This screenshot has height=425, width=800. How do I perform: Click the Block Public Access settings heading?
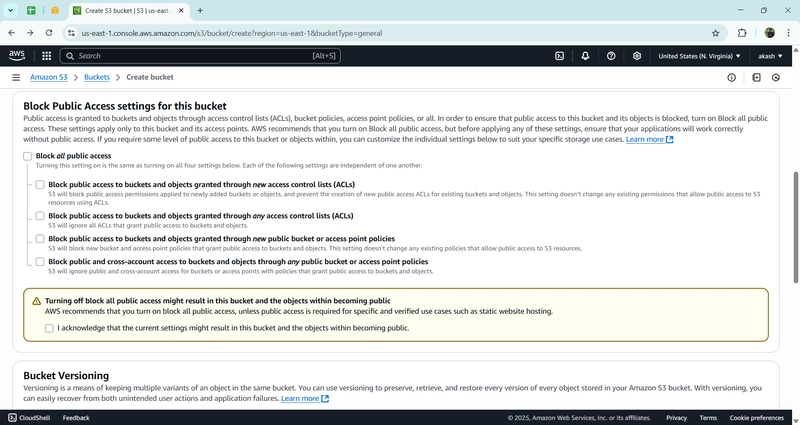pyautogui.click(x=125, y=106)
